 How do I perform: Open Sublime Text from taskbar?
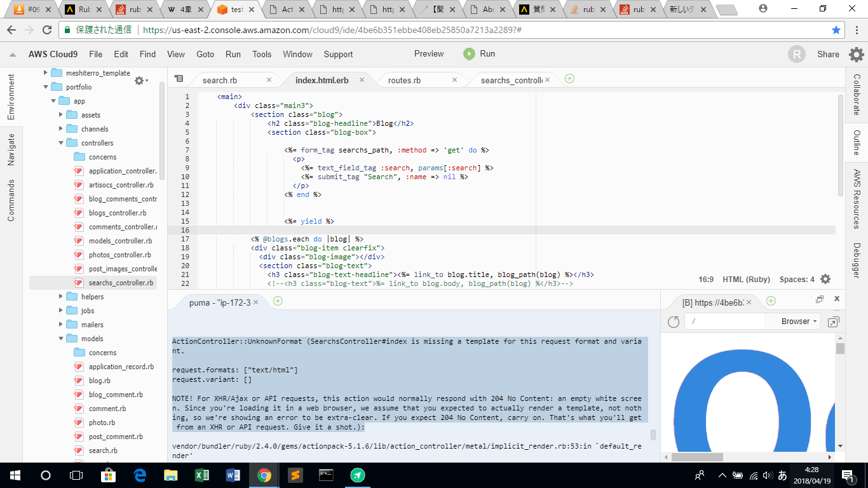(x=295, y=475)
